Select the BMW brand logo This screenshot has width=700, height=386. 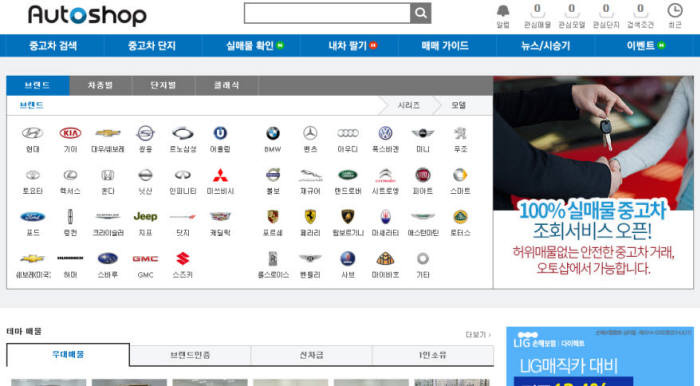tap(273, 133)
